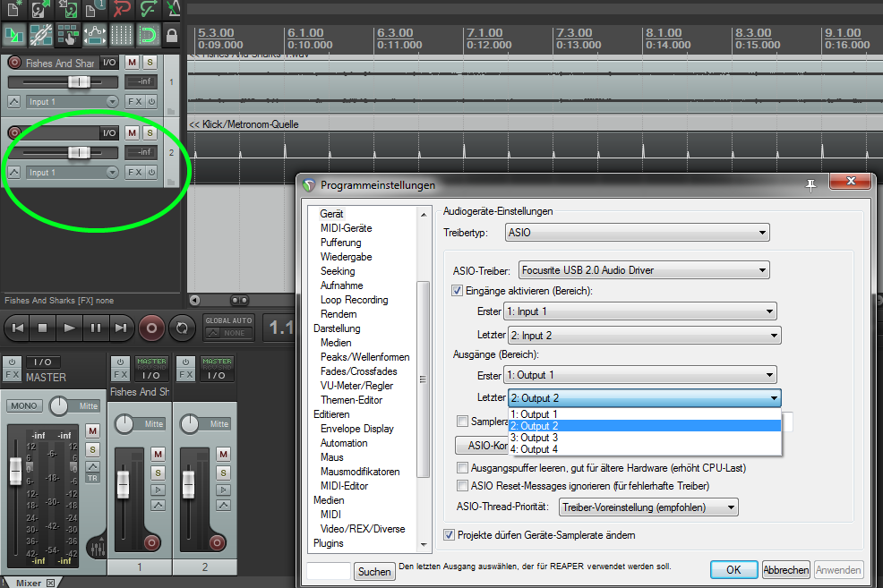Viewport: 883px width, 588px height.
Task: Click the red Record transport button
Action: pos(151,328)
